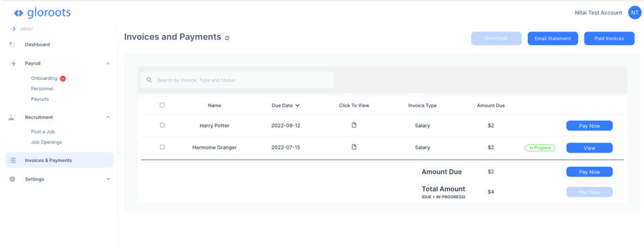
Task: Collapse the Recruitment section chevron
Action: tap(108, 117)
